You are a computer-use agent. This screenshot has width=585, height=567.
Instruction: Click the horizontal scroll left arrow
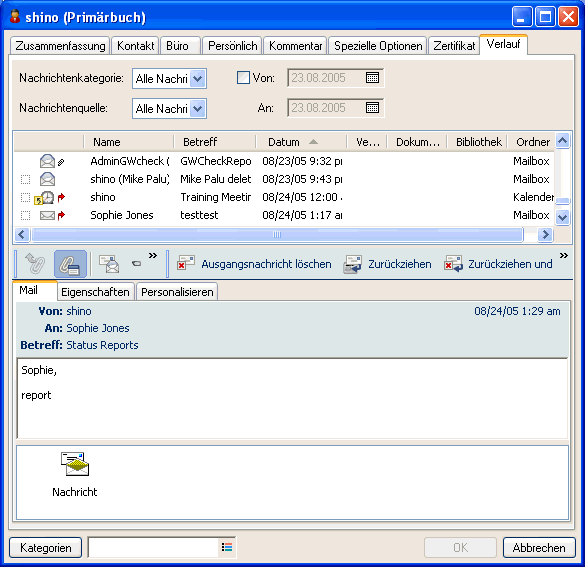coord(22,235)
